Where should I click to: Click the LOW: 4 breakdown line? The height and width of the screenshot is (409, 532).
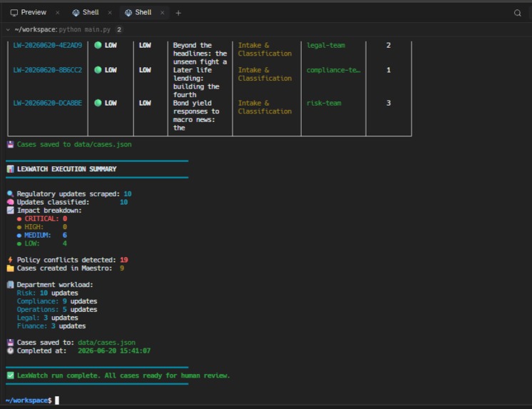[x=42, y=243]
